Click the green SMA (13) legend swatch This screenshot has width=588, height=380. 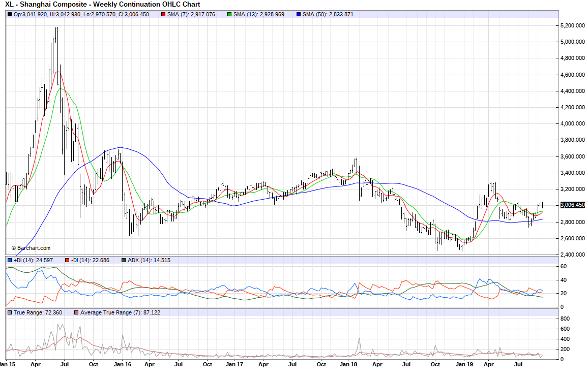[x=230, y=14]
